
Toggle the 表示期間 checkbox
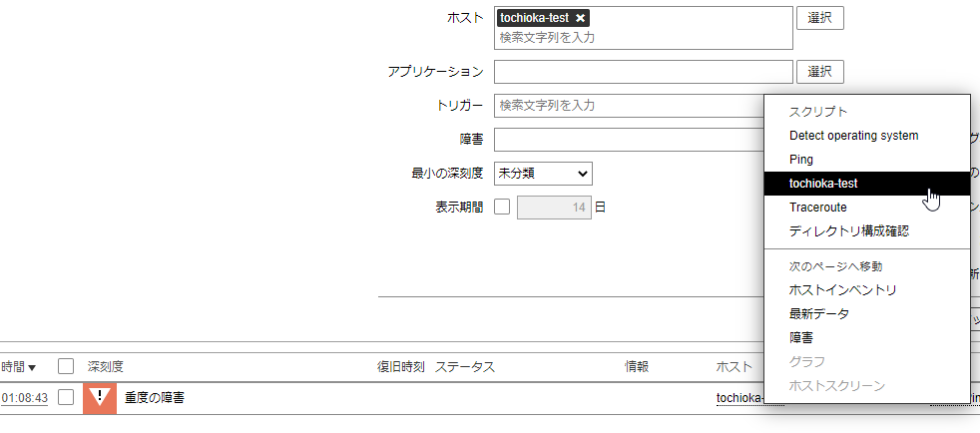click(502, 208)
